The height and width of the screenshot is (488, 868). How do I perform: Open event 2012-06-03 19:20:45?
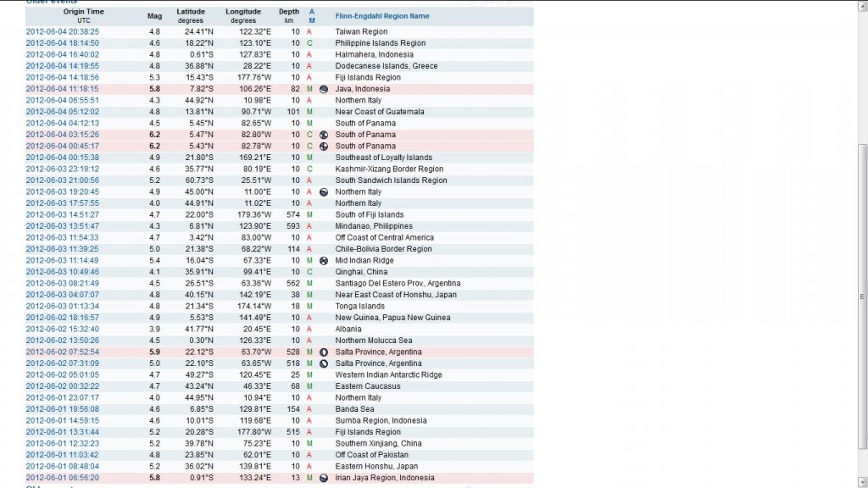tap(63, 192)
